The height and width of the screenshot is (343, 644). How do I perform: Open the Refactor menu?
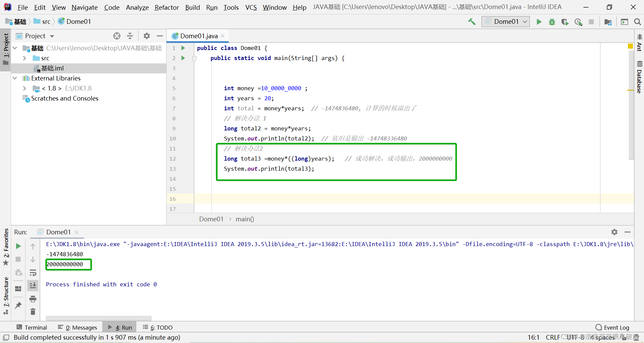tap(167, 7)
